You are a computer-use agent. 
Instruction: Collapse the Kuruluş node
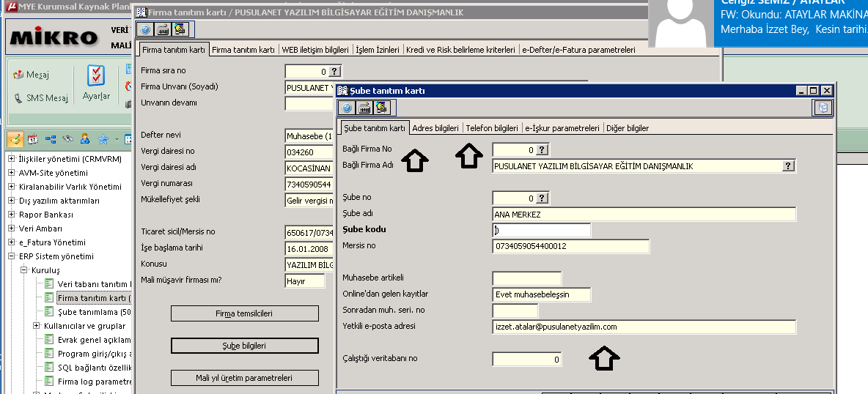click(23, 270)
